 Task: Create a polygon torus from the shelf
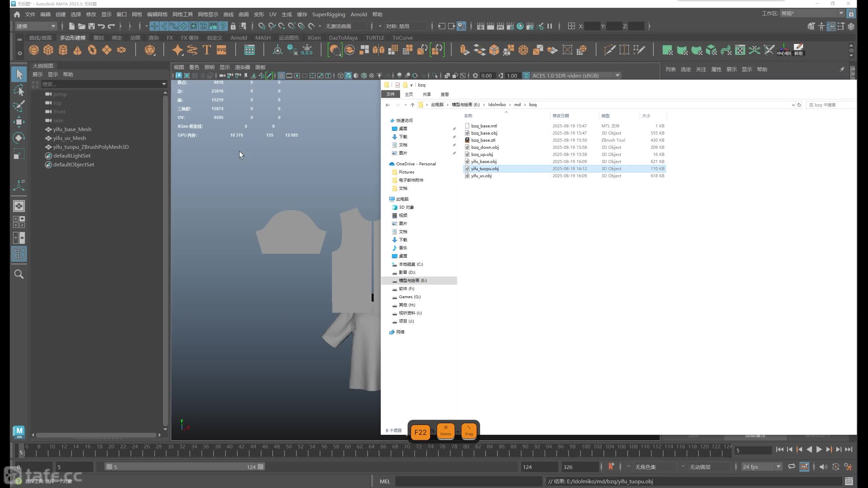[92, 50]
